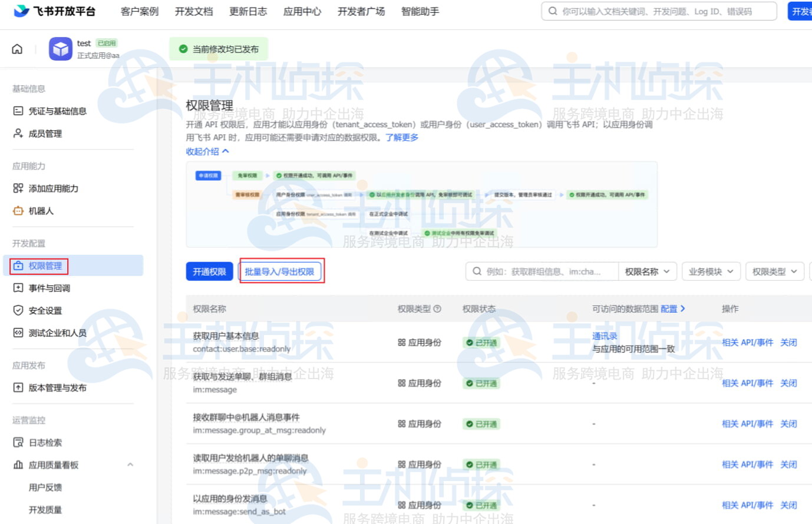The height and width of the screenshot is (524, 812).
Task: Collapse the 应用质量看板 sidebar section
Action: 130,465
